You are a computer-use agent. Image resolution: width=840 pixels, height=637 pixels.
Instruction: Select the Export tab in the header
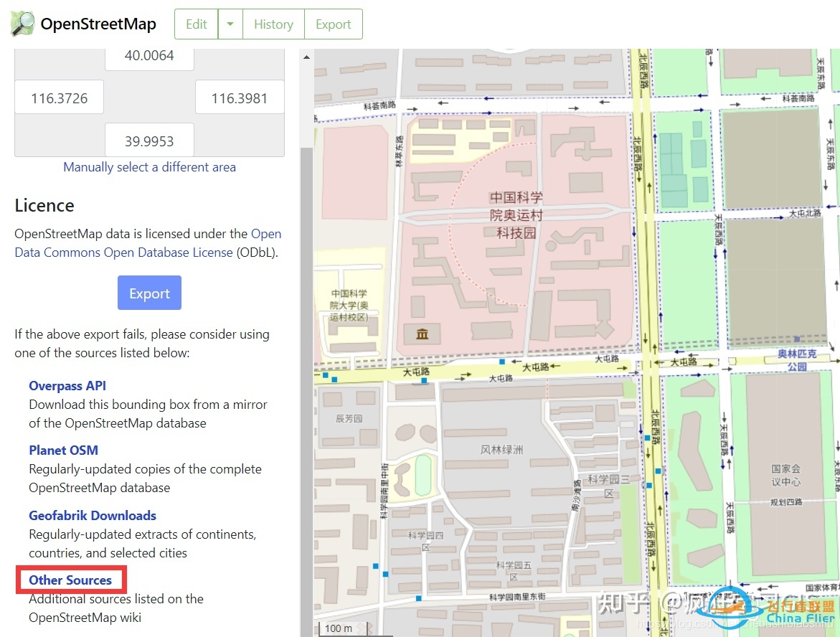(x=333, y=24)
